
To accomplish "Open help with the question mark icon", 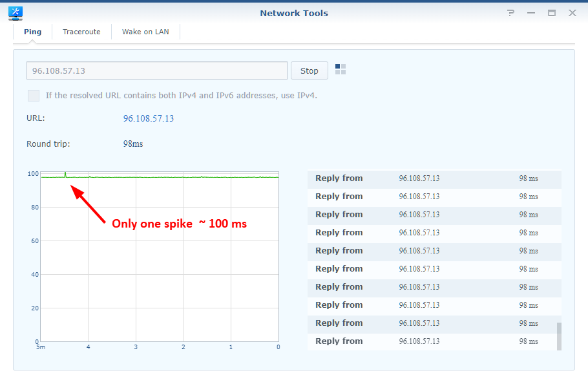I will [x=510, y=12].
